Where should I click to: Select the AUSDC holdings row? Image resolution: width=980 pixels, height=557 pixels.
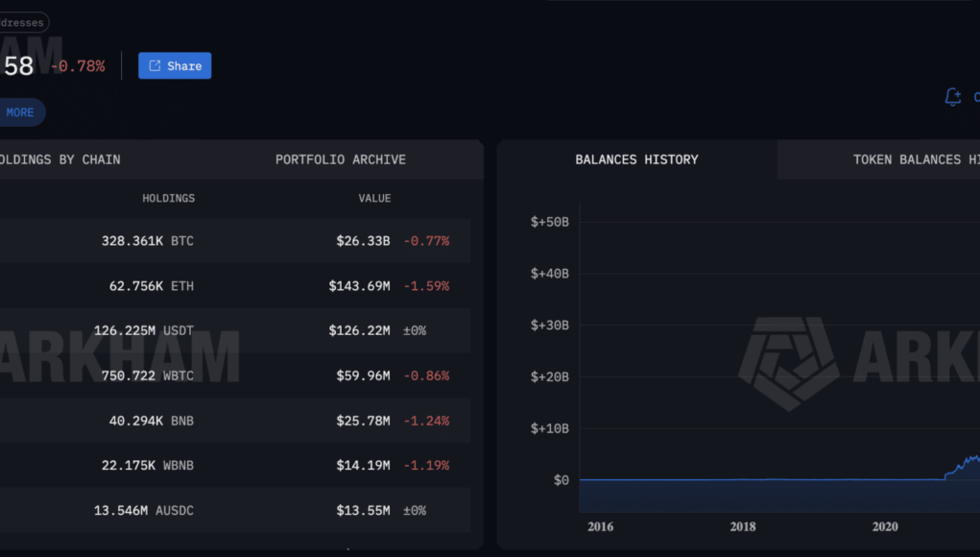click(x=235, y=510)
